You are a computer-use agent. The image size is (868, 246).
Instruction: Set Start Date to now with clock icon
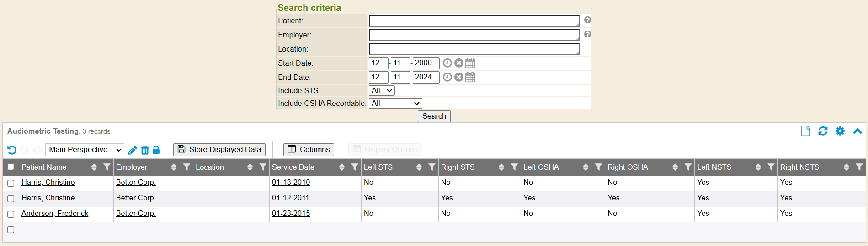tap(447, 63)
